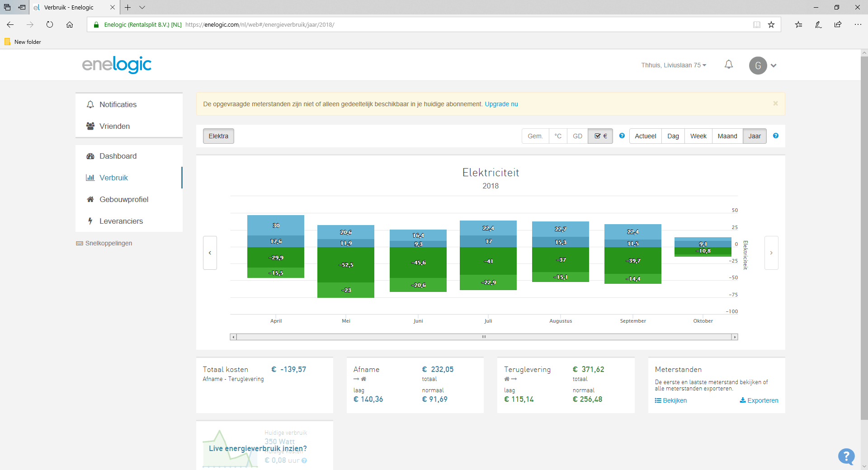This screenshot has width=868, height=470.
Task: Click the chart scrollbar left arrow
Action: click(233, 337)
